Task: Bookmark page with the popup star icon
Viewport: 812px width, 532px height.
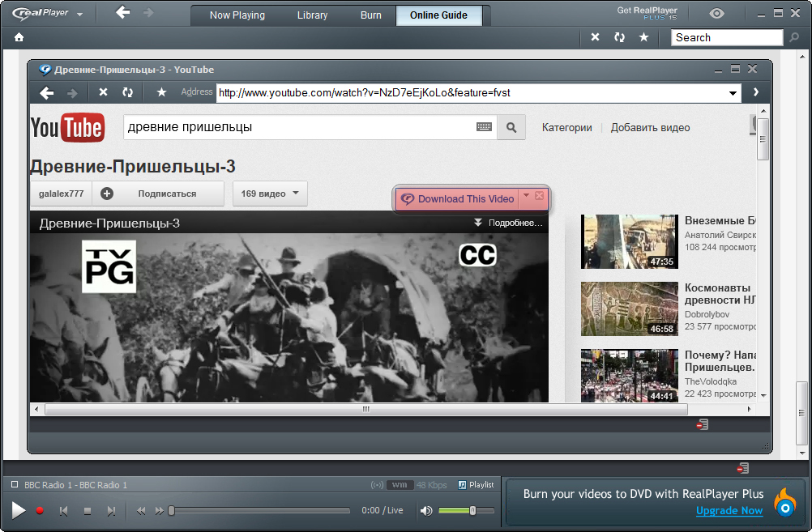Action: [161, 92]
